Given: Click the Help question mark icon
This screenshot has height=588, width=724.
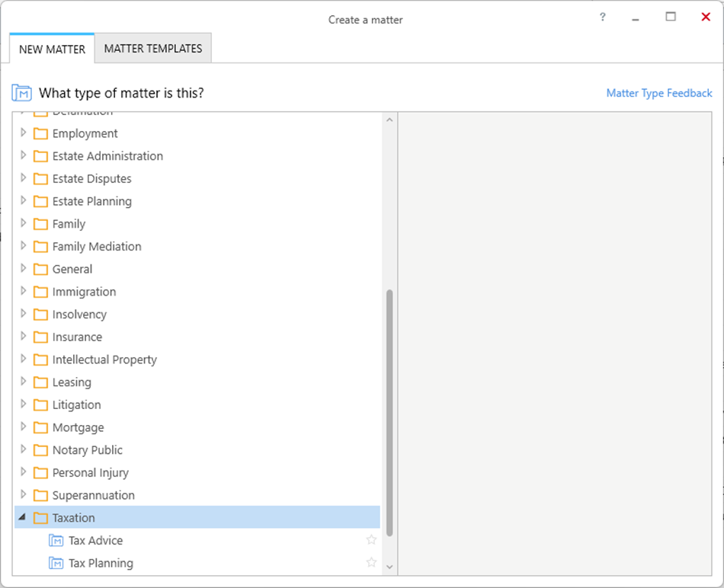Looking at the screenshot, I should 602,18.
